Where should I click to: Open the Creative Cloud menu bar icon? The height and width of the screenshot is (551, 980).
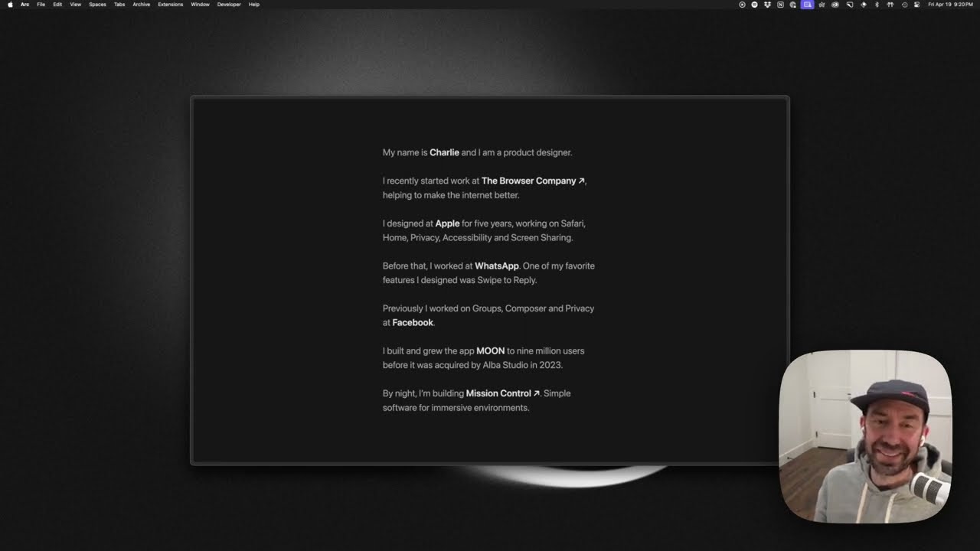(x=835, y=5)
